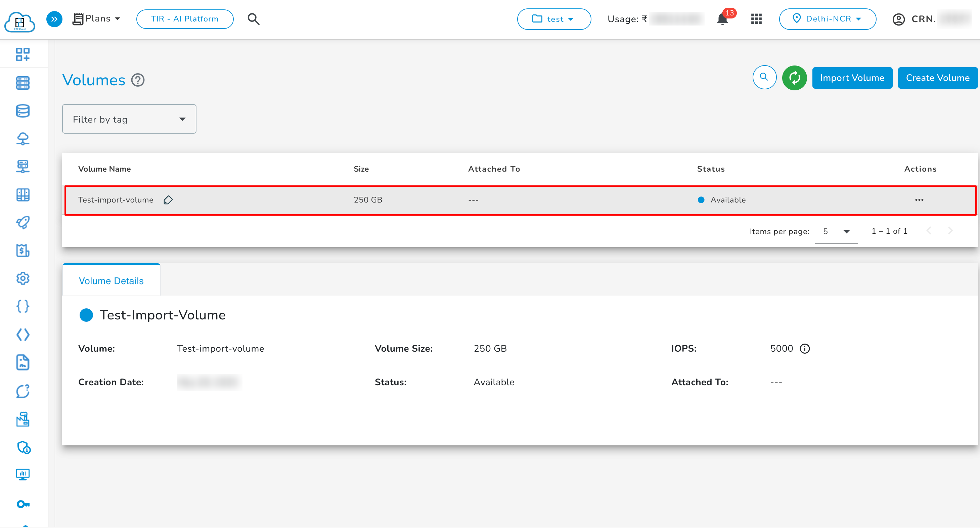Click the monitoring dashboard icon in sidebar
The width and height of the screenshot is (980, 528).
[23, 474]
